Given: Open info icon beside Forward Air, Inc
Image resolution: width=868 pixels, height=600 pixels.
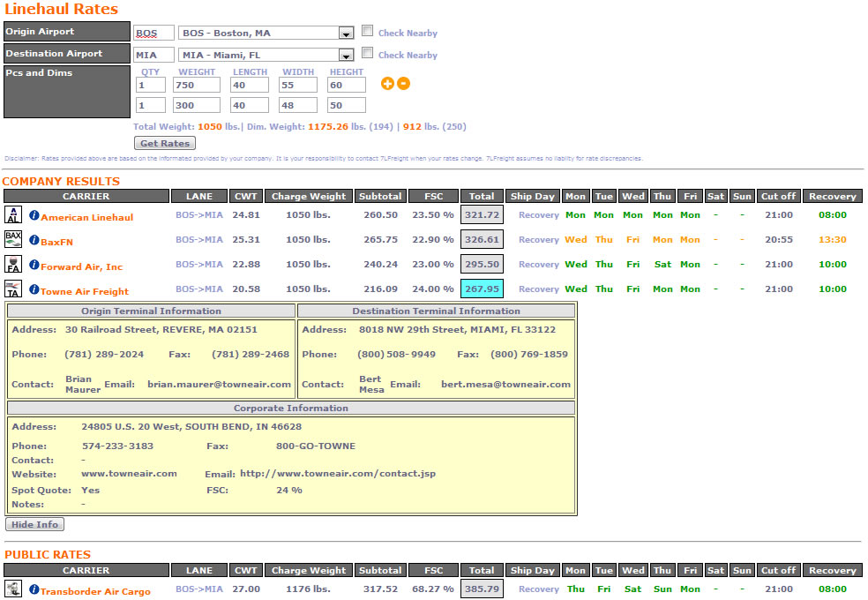Looking at the screenshot, I should click(x=34, y=265).
